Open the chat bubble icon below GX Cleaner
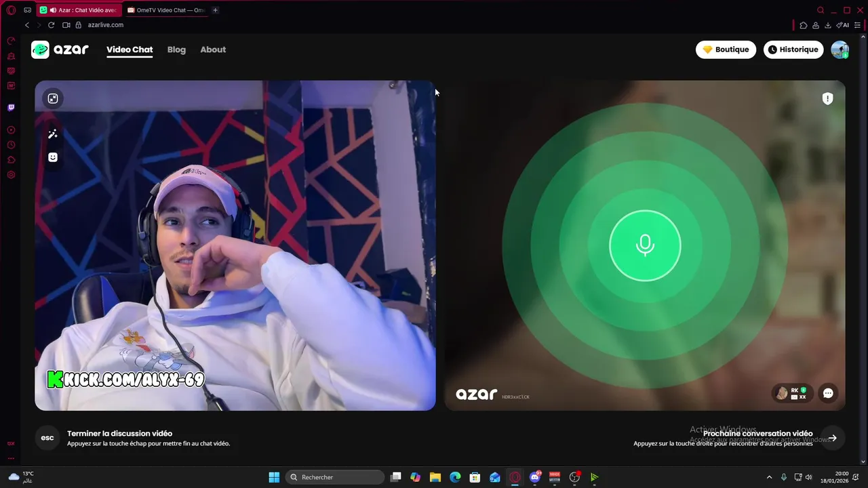Image resolution: width=868 pixels, height=488 pixels. pyautogui.click(x=11, y=71)
